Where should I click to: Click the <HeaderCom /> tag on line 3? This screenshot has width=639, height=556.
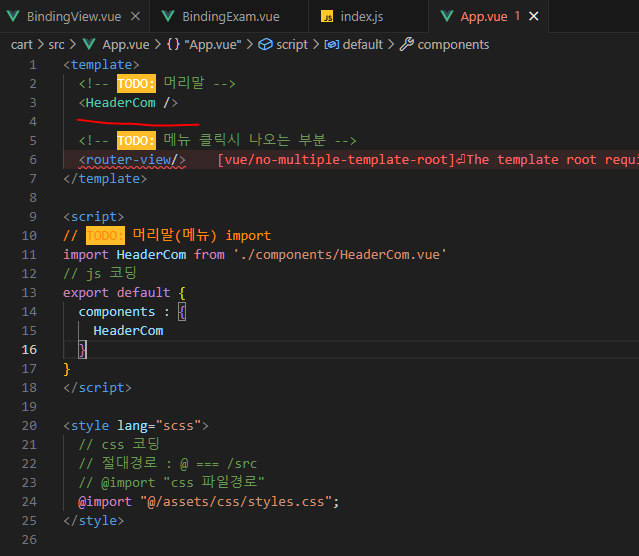pyautogui.click(x=128, y=103)
